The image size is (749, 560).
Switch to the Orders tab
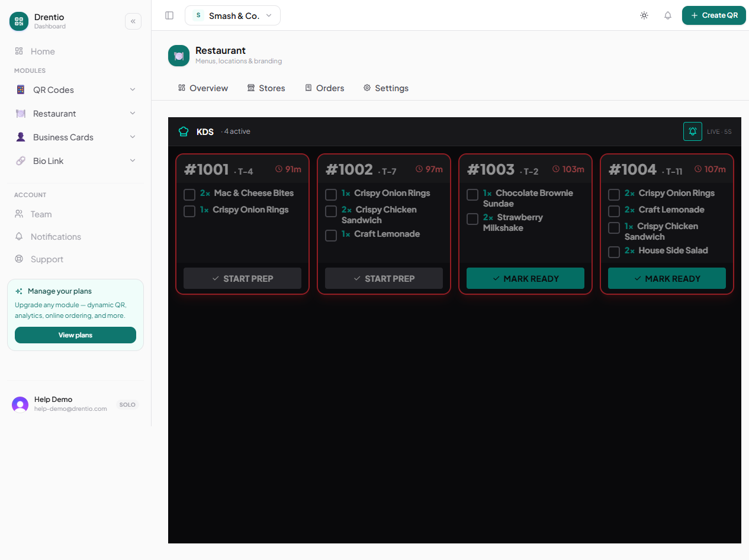point(324,88)
